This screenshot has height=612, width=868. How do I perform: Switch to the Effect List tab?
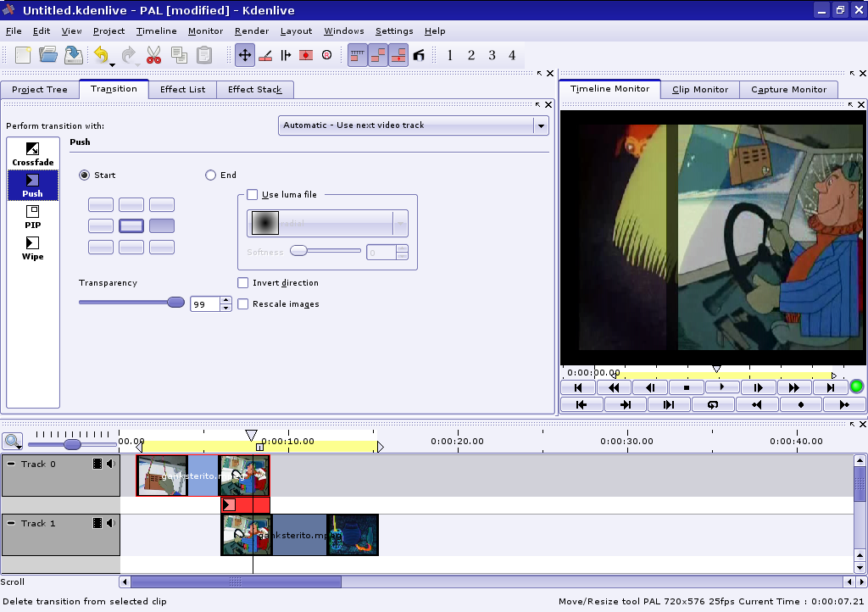[182, 89]
